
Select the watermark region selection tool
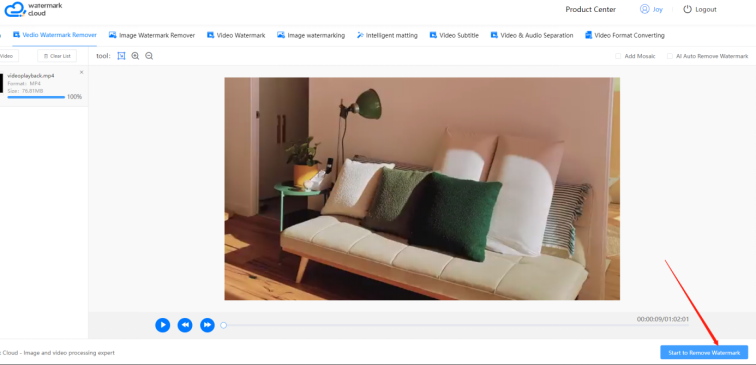pyautogui.click(x=121, y=56)
